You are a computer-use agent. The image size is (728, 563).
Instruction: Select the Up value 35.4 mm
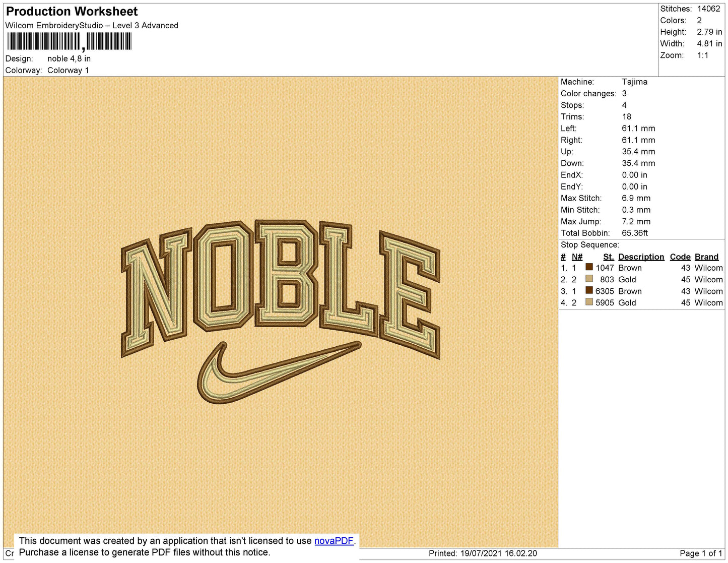click(x=638, y=151)
